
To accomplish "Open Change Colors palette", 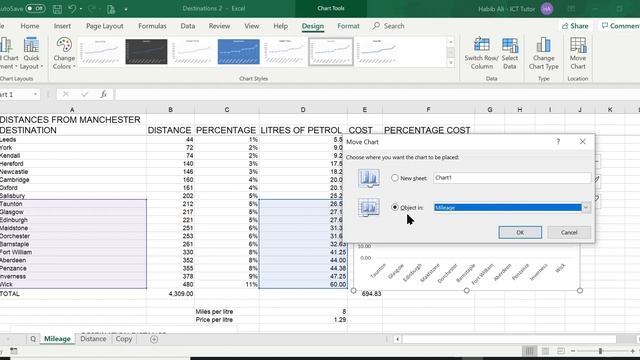I will [x=64, y=53].
